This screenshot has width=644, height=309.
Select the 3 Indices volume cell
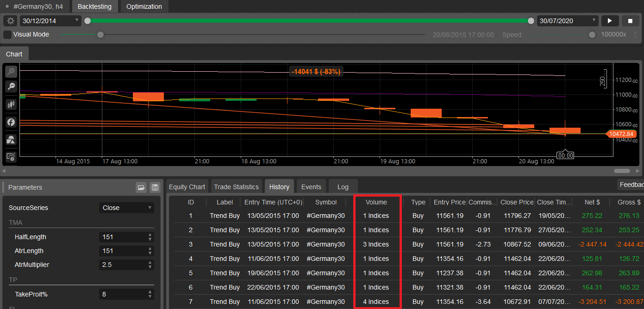coord(376,244)
